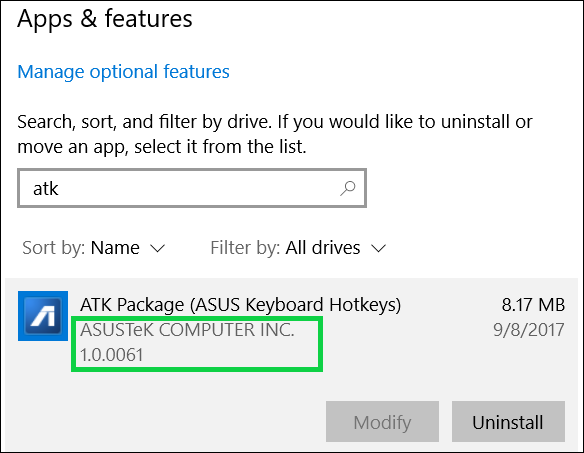Open the Manage optional features link
The height and width of the screenshot is (453, 584).
[x=123, y=72]
